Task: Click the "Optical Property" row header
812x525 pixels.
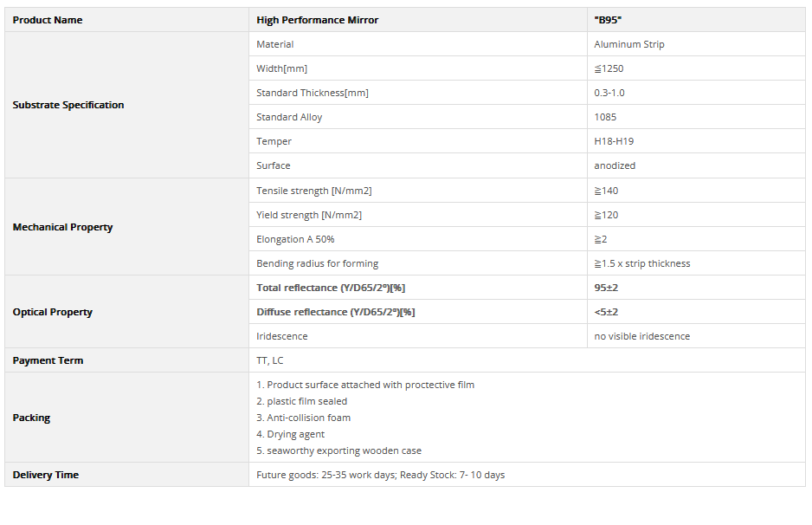Action: point(52,312)
